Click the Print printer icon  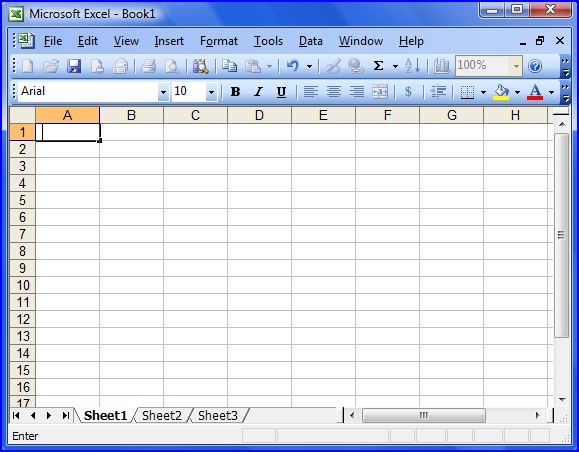tap(148, 66)
